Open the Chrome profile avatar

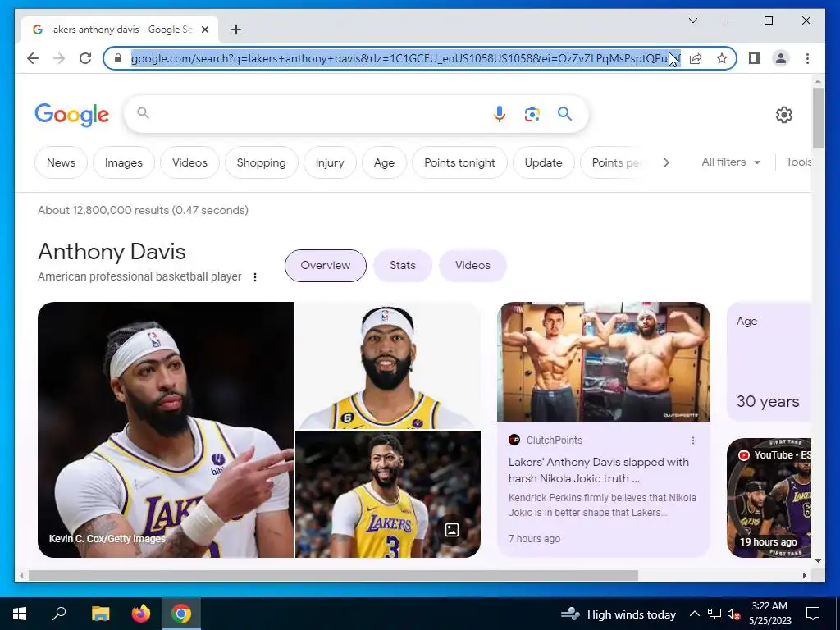click(781, 58)
